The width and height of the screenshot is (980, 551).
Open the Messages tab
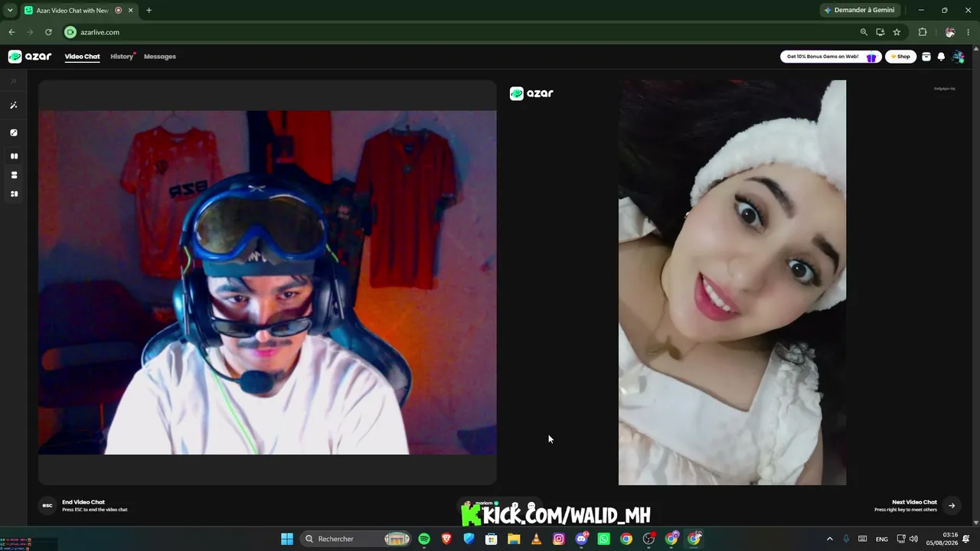[160, 57]
